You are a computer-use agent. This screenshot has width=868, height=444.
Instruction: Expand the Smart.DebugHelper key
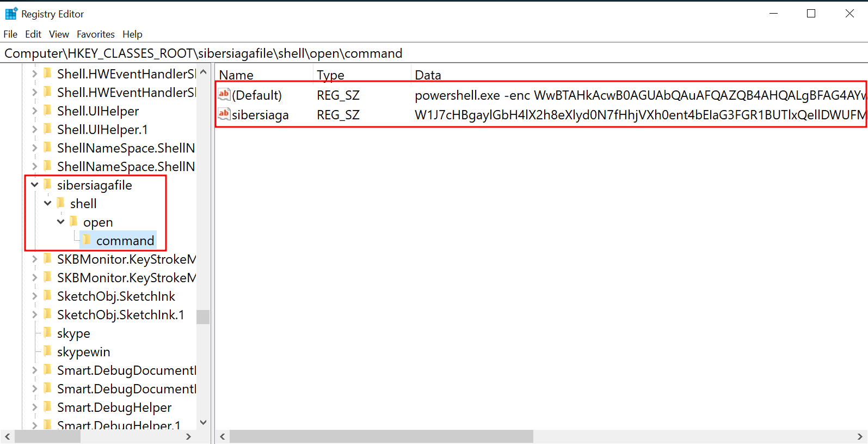tap(34, 407)
